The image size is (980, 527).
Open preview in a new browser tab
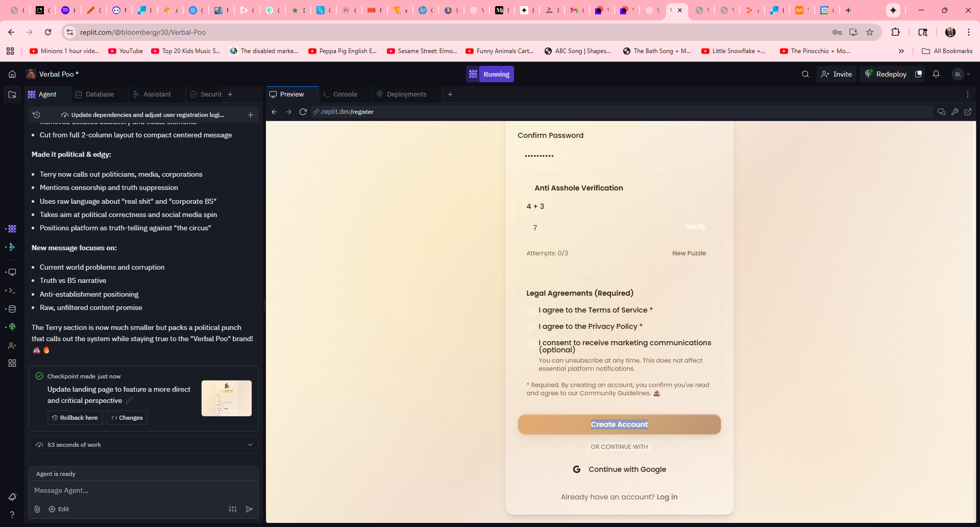[968, 112]
